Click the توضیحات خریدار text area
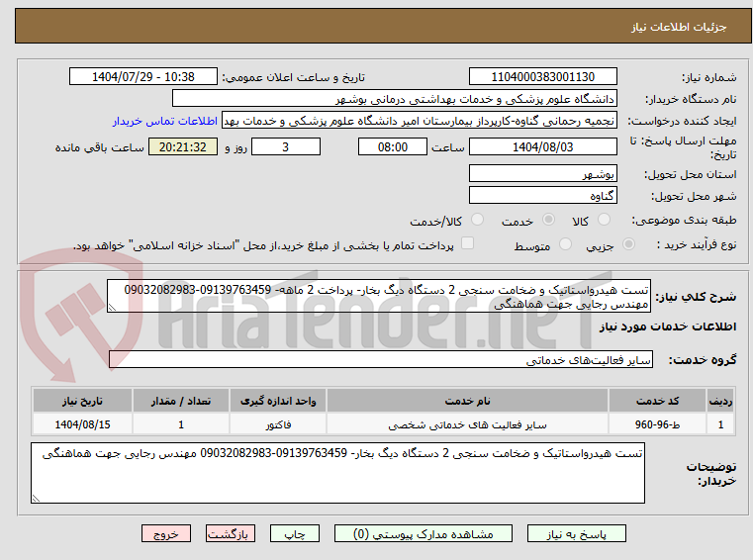 pyautogui.click(x=337, y=473)
